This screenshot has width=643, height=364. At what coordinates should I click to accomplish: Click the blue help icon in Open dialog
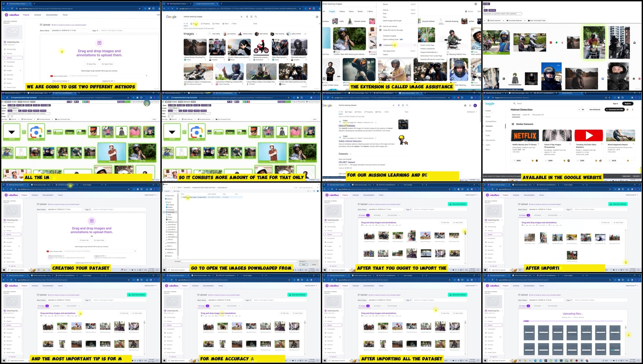click(318, 191)
